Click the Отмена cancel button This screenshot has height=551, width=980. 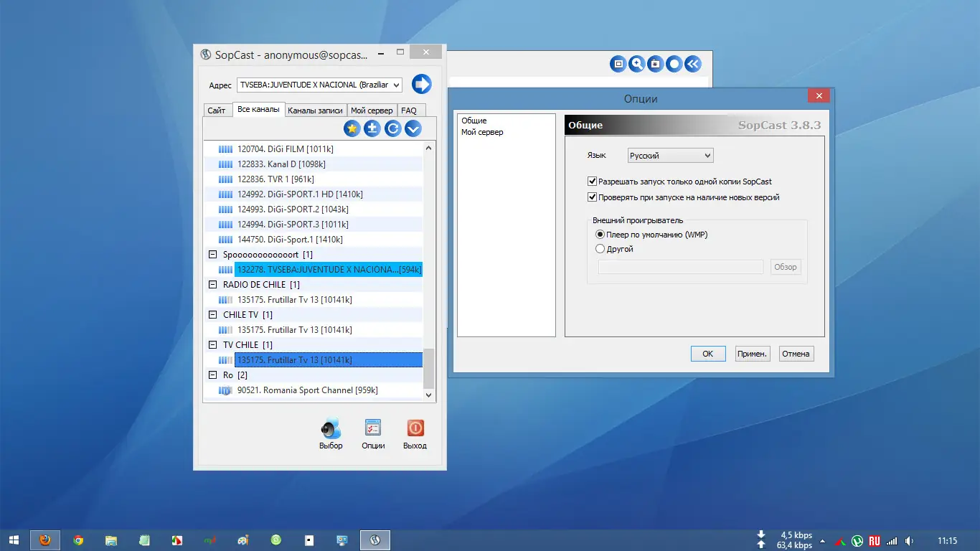pyautogui.click(x=796, y=354)
